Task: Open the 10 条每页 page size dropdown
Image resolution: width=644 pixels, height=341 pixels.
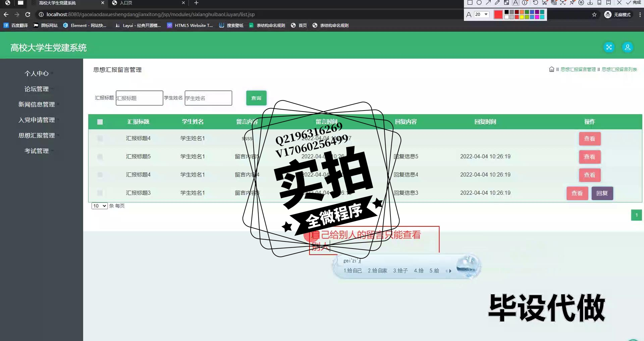Action: (99, 206)
